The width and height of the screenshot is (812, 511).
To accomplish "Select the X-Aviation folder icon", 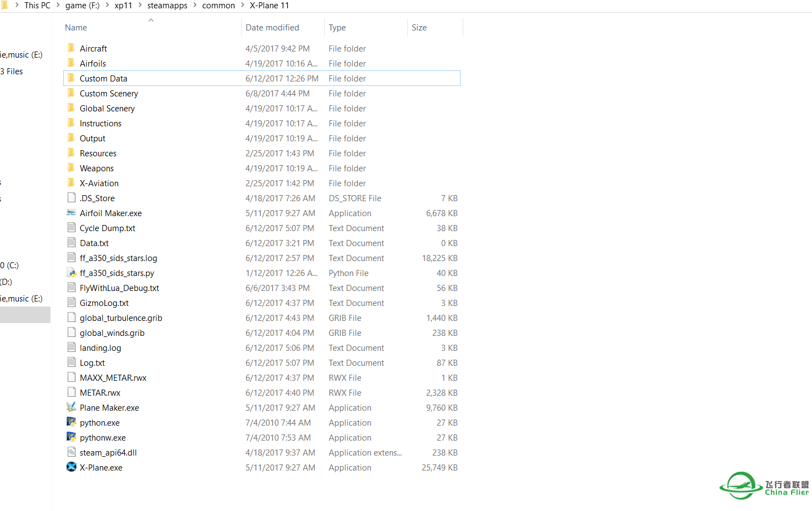I will click(71, 183).
